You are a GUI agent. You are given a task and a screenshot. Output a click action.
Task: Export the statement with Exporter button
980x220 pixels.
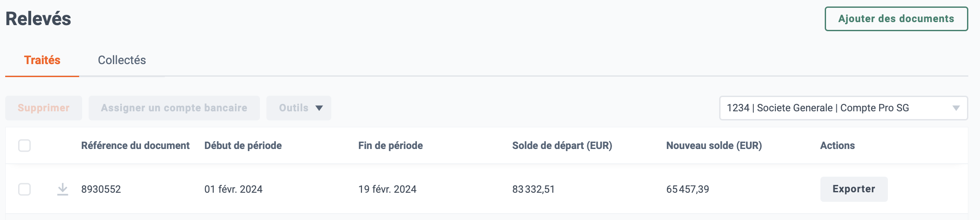coord(854,189)
